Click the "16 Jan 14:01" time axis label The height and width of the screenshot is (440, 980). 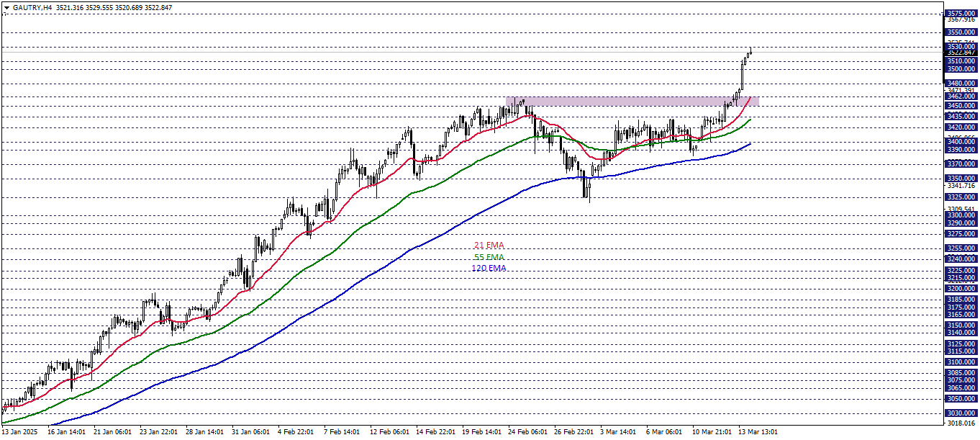click(x=66, y=433)
